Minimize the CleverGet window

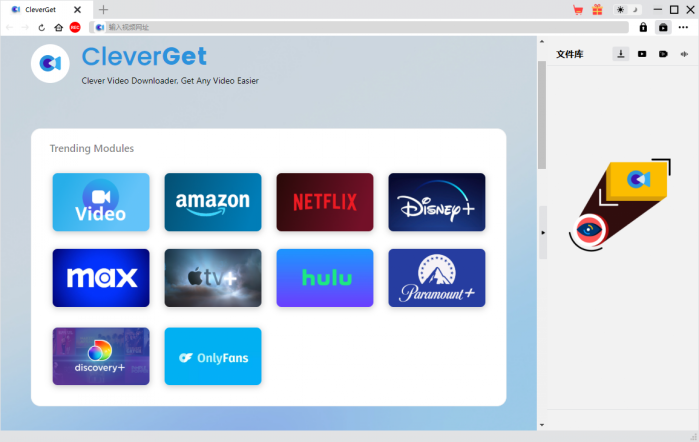click(658, 10)
